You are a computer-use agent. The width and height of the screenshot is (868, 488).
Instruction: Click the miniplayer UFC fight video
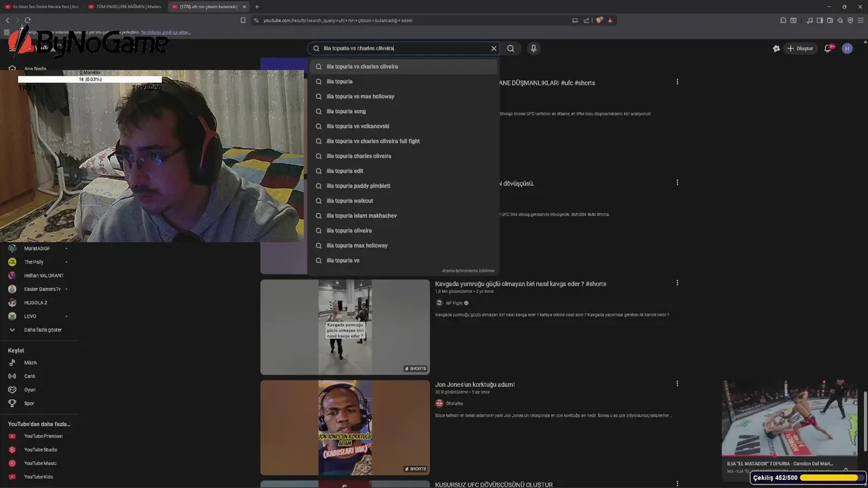point(789,418)
